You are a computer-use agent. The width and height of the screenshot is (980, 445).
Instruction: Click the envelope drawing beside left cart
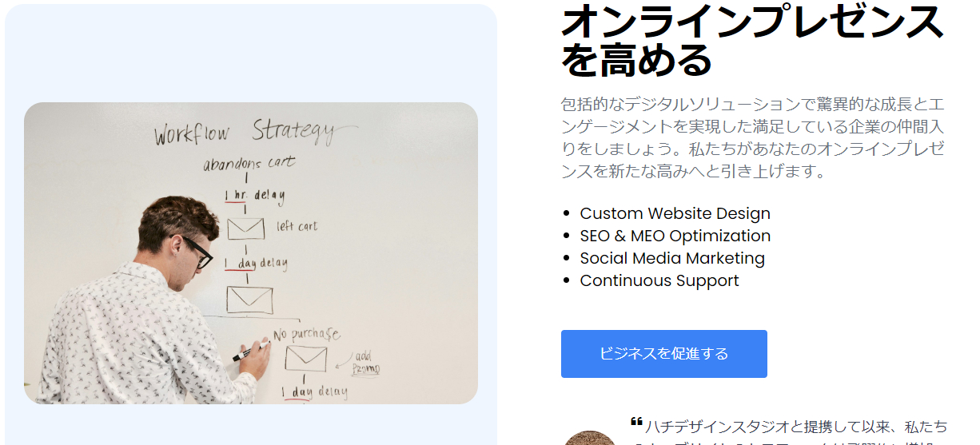point(245,228)
